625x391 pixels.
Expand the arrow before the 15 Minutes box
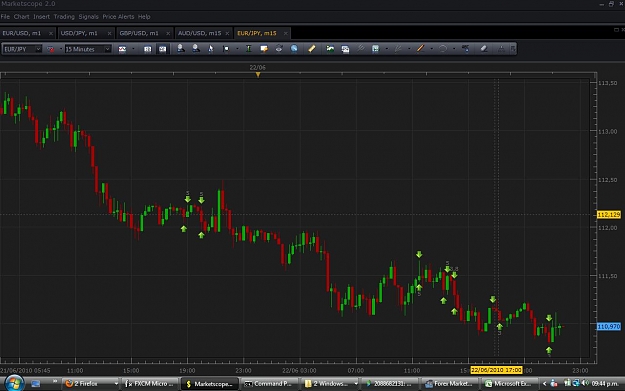(61, 49)
